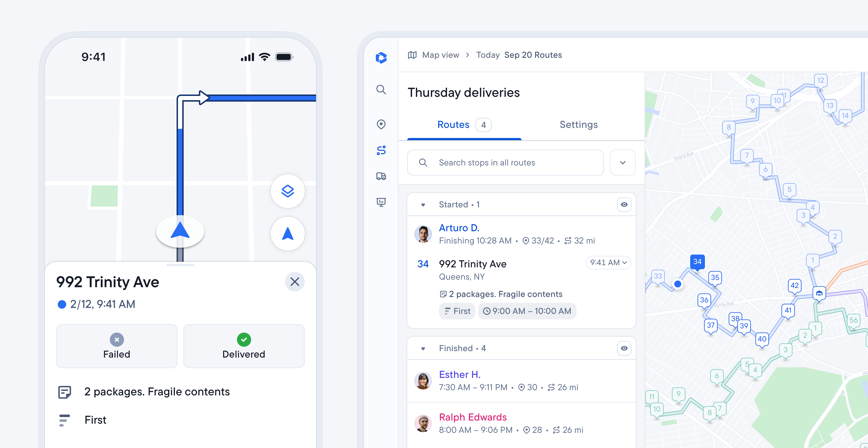Open the search filter dropdown
This screenshot has height=448, width=868.
point(623,163)
